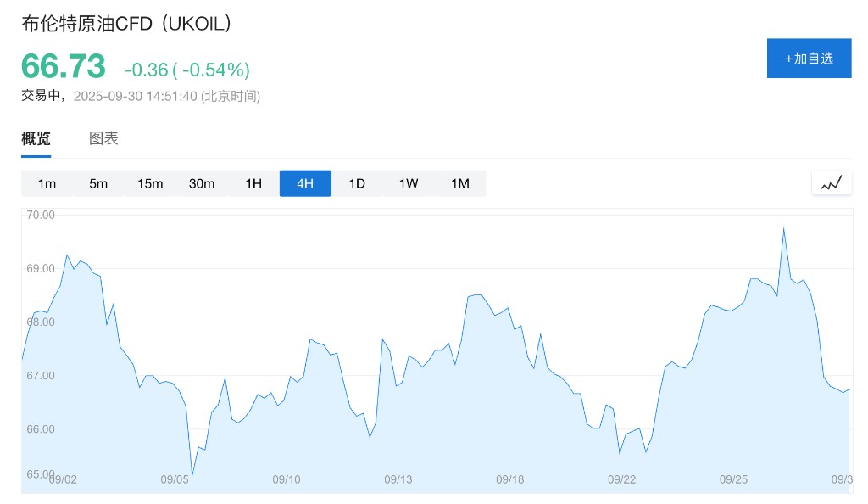Select the 5m timeframe

coord(98,183)
